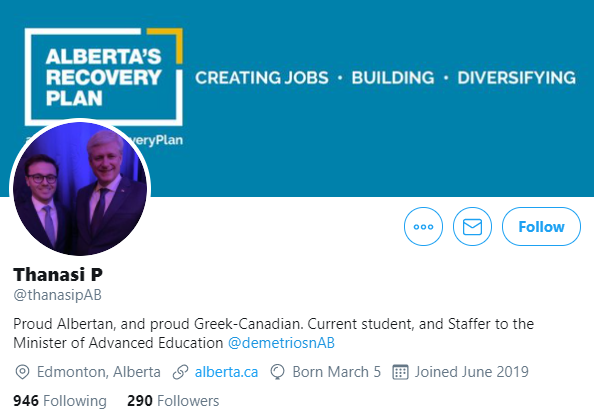Click the birthday balloon icon

277,372
